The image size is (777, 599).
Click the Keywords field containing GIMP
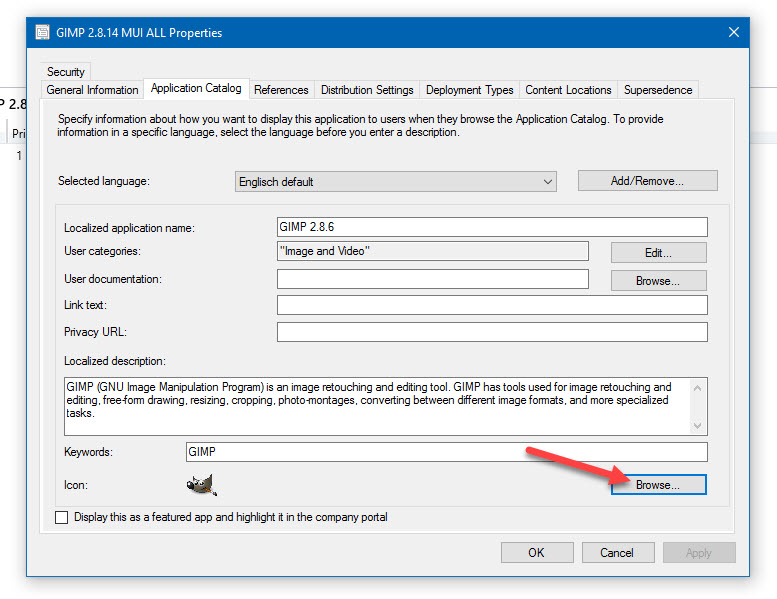(x=446, y=452)
